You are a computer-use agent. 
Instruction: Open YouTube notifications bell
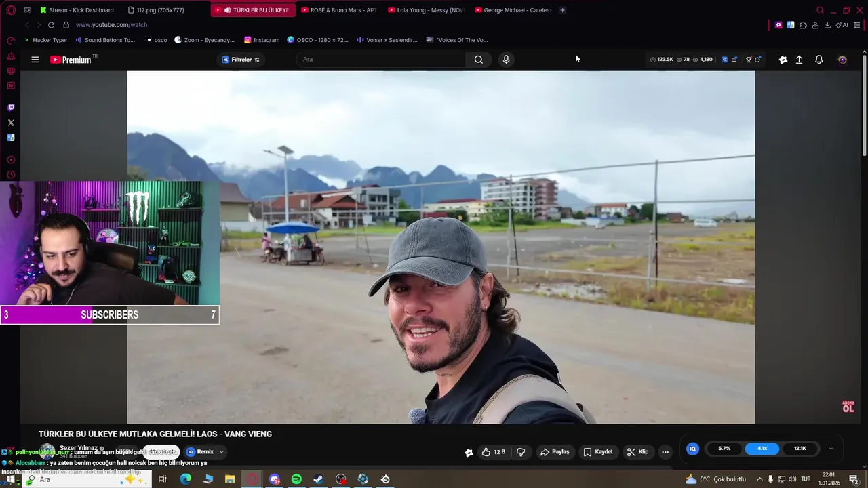point(819,60)
